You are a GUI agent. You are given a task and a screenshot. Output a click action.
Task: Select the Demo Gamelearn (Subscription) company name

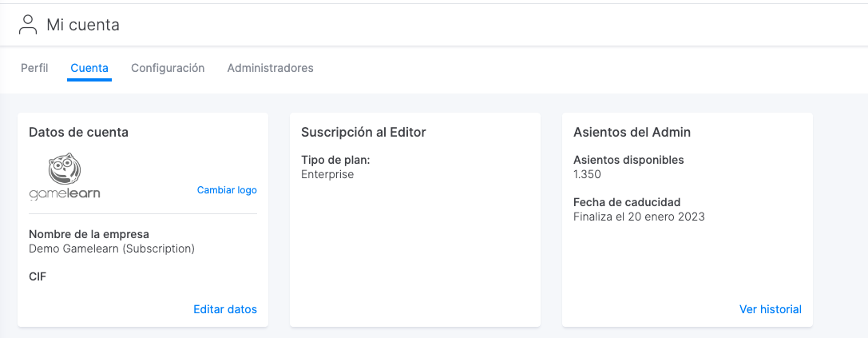[112, 249]
